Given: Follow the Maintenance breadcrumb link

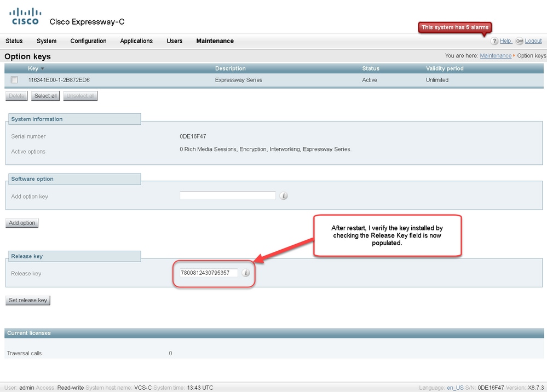Looking at the screenshot, I should 496,56.
